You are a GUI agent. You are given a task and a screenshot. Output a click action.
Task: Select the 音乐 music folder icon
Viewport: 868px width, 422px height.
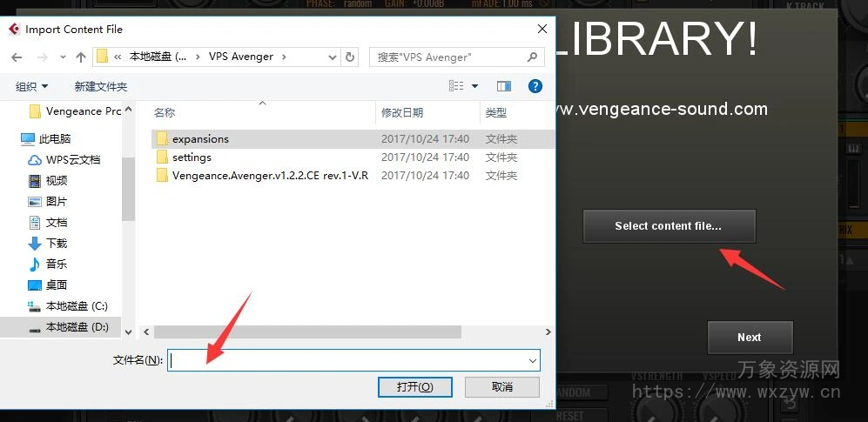click(x=35, y=265)
